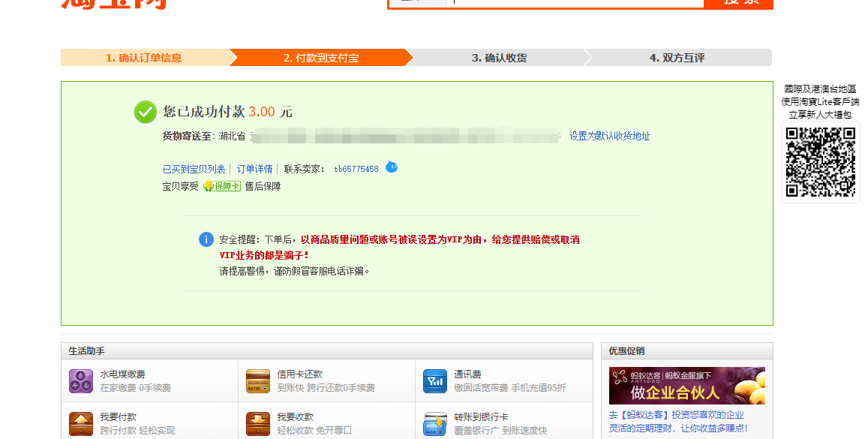Set address via 设置为默认收货地址 link
The width and height of the screenshot is (868, 439).
[609, 136]
